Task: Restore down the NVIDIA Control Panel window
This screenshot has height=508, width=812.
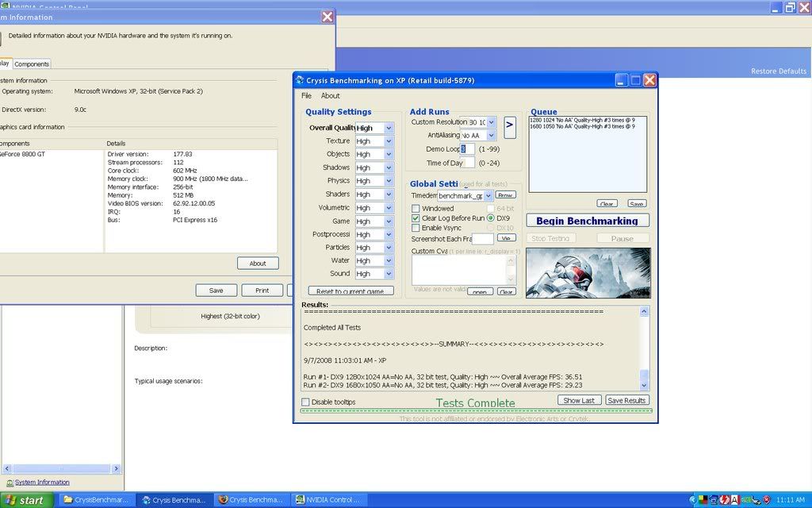Action: click(x=790, y=7)
